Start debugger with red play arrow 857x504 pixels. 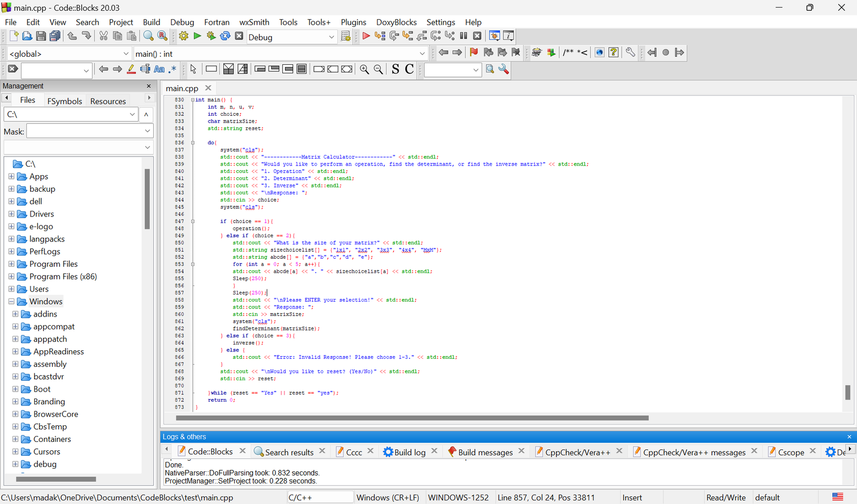[366, 36]
